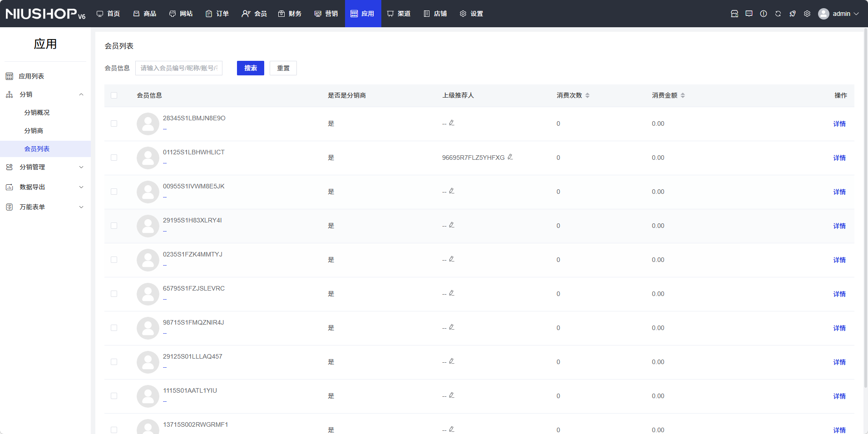Click the storefront icon in top bar

point(735,14)
